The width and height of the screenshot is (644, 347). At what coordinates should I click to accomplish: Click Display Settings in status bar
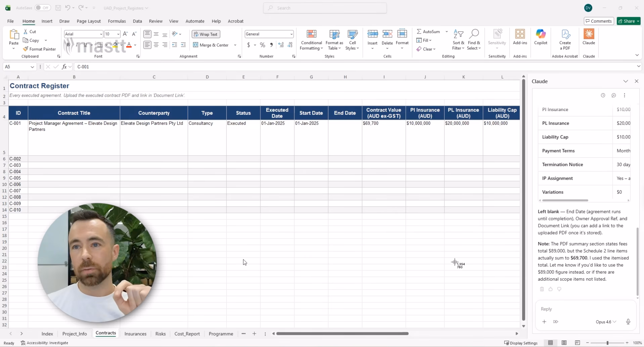[x=521, y=343]
